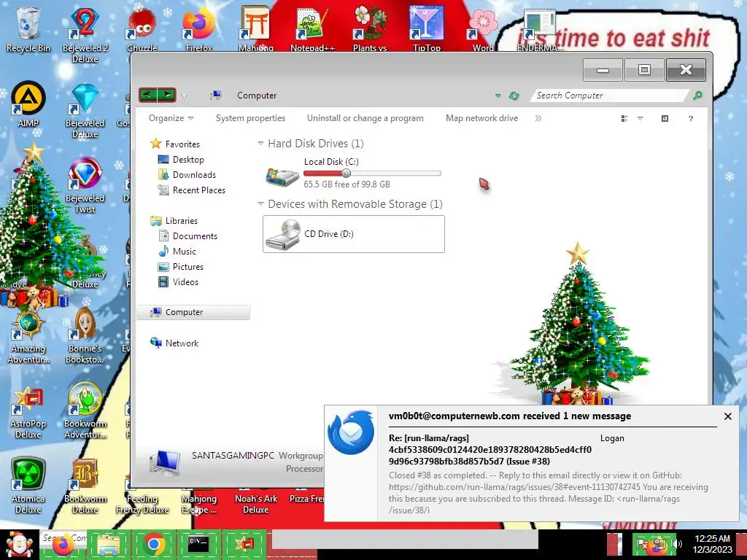Expand the address bar history dropdown
The width and height of the screenshot is (747, 560).
tap(498, 96)
